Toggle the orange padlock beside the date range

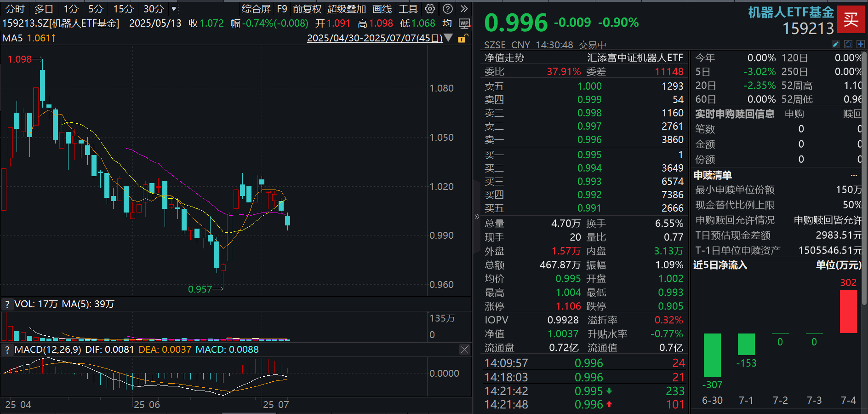[x=463, y=38]
